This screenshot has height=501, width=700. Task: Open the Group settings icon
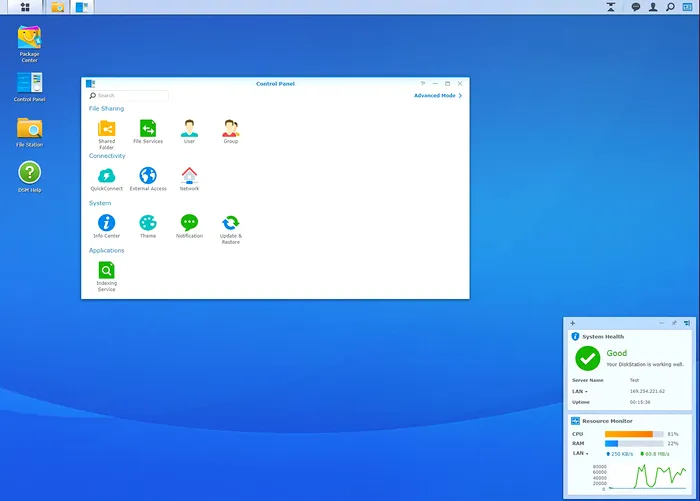point(230,131)
